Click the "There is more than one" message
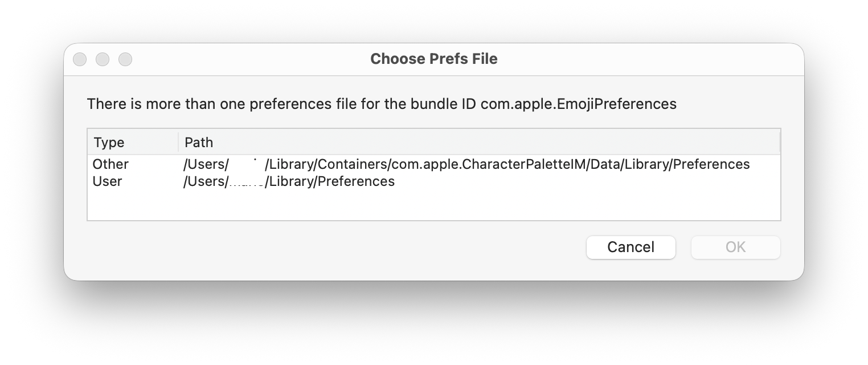This screenshot has width=868, height=365. [228, 104]
